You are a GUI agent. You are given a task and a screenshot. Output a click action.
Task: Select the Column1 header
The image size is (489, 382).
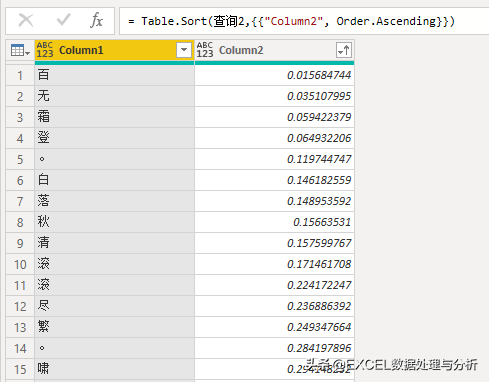coord(114,50)
